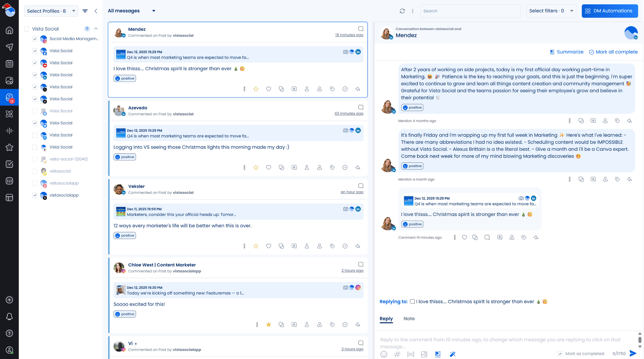Image resolution: width=644 pixels, height=359 pixels.
Task: Click the refresh messages icon
Action: coord(402,11)
